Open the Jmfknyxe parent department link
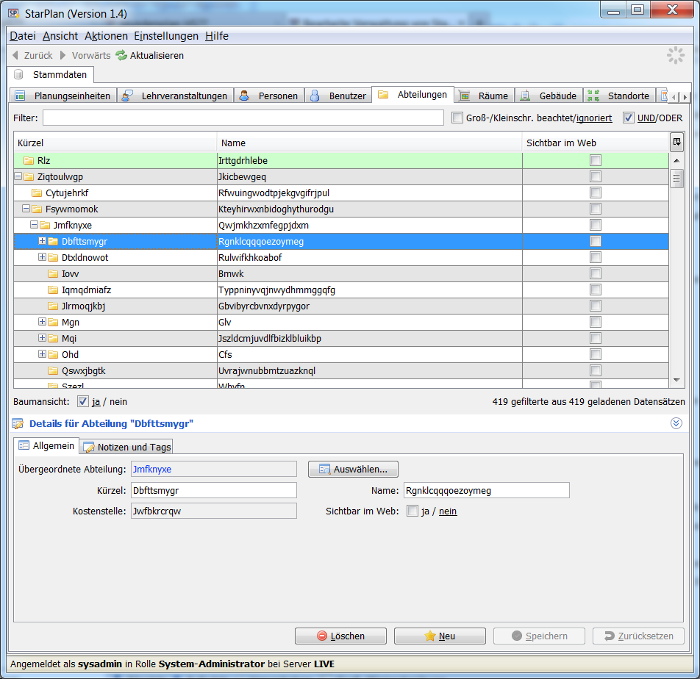This screenshot has height=679, width=700. (x=152, y=469)
